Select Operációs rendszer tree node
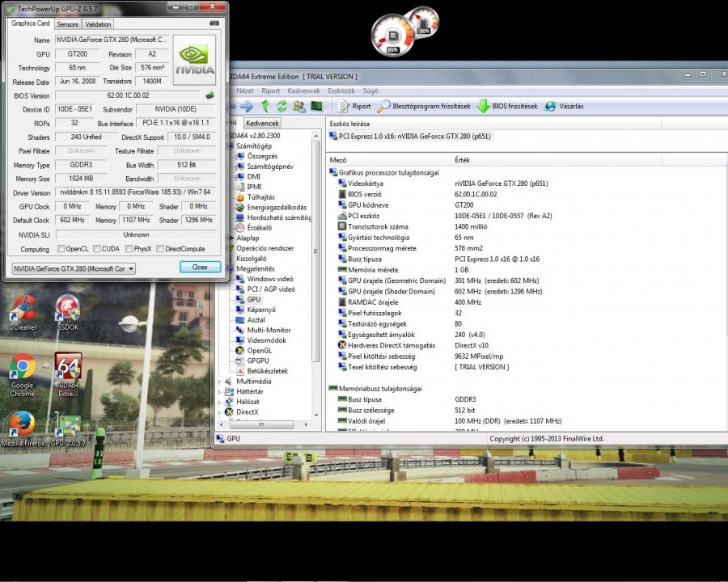728x582 pixels. [265, 248]
